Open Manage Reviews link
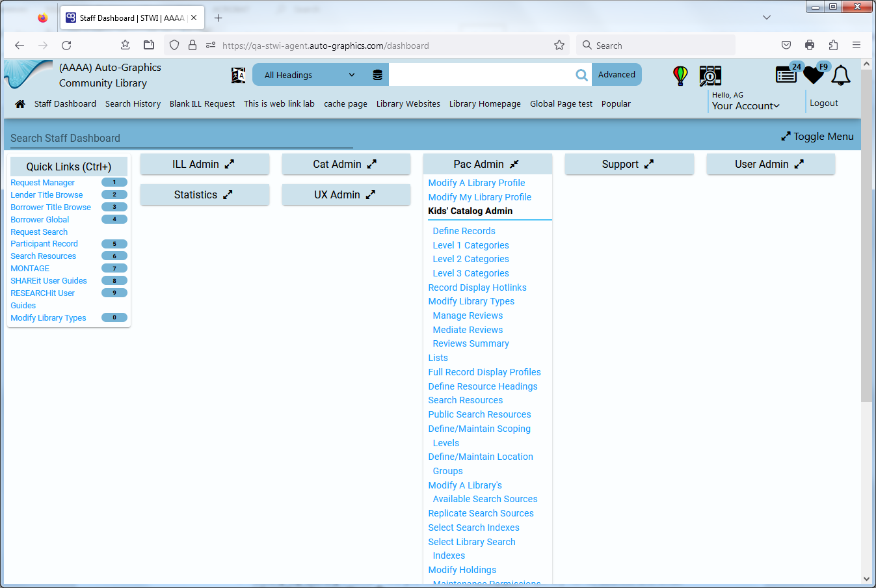 click(x=468, y=316)
